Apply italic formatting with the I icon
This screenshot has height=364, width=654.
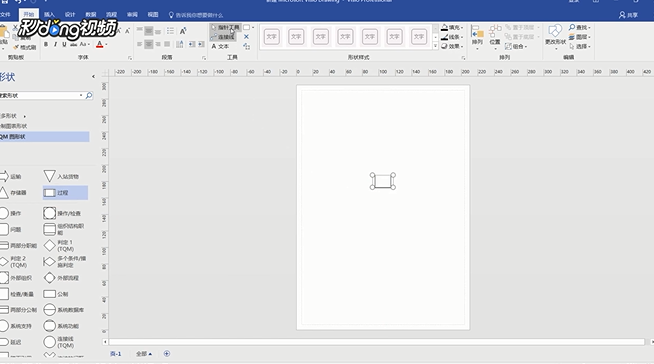[x=55, y=44]
